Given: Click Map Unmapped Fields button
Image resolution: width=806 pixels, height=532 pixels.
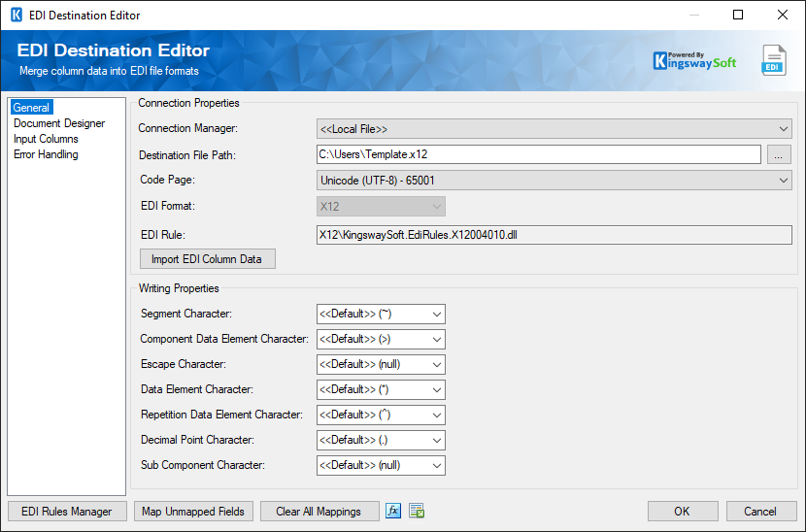Looking at the screenshot, I should click(193, 512).
